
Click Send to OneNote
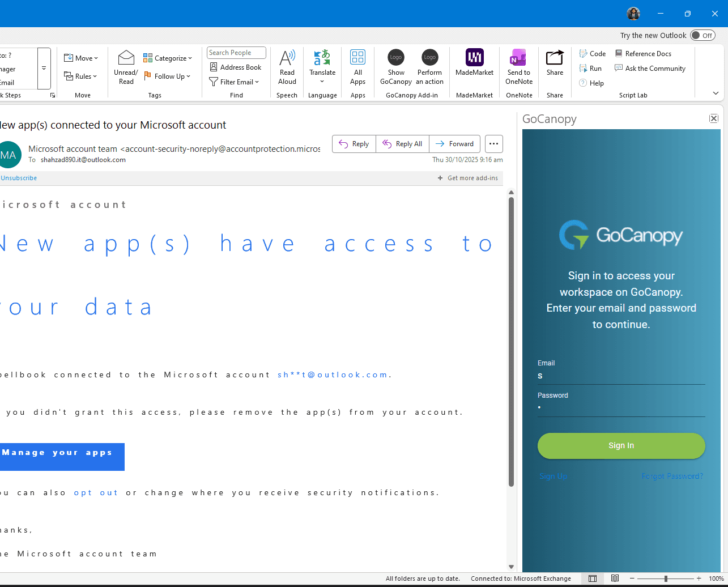pos(519,67)
